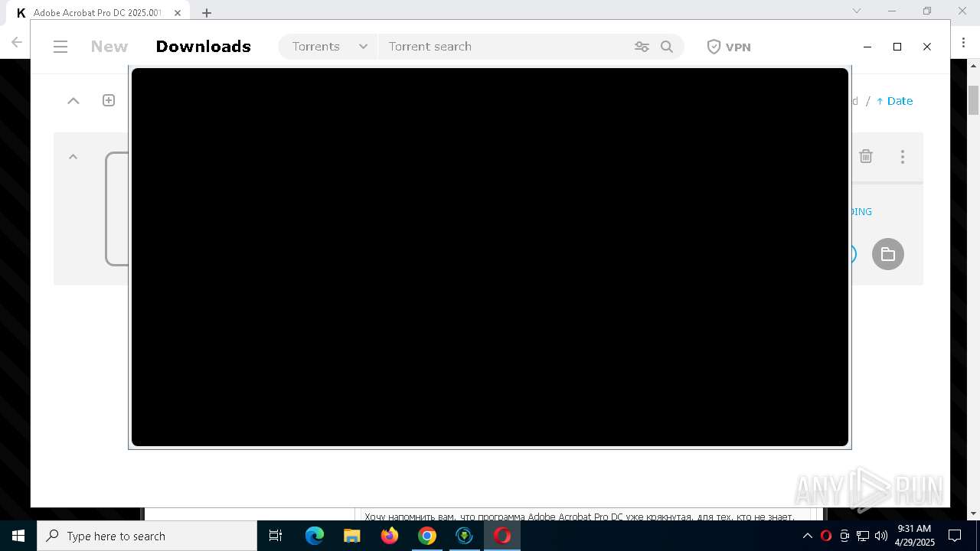Delete the torrent with trash icon

coord(866,156)
